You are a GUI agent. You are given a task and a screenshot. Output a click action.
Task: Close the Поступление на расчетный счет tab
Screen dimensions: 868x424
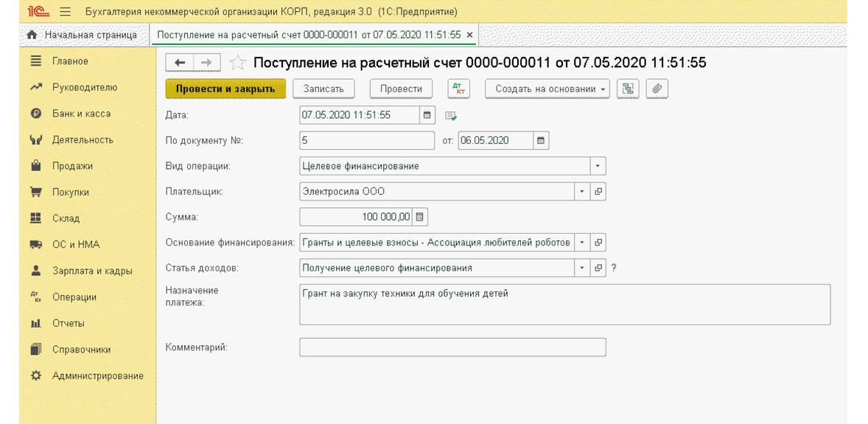470,35
